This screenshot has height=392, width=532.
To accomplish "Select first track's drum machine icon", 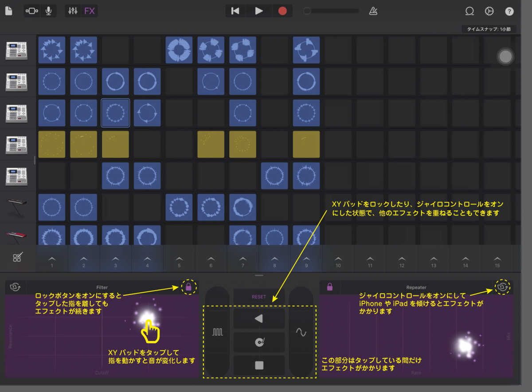I will pos(17,50).
